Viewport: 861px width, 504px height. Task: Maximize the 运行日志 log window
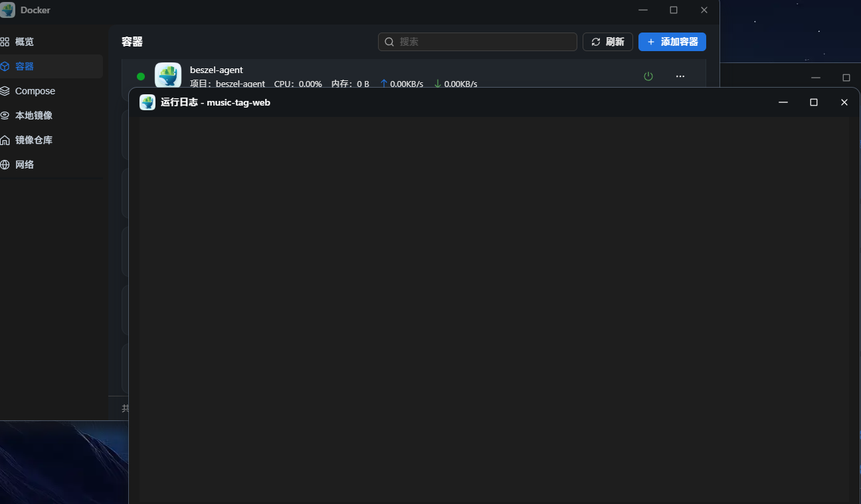(814, 102)
